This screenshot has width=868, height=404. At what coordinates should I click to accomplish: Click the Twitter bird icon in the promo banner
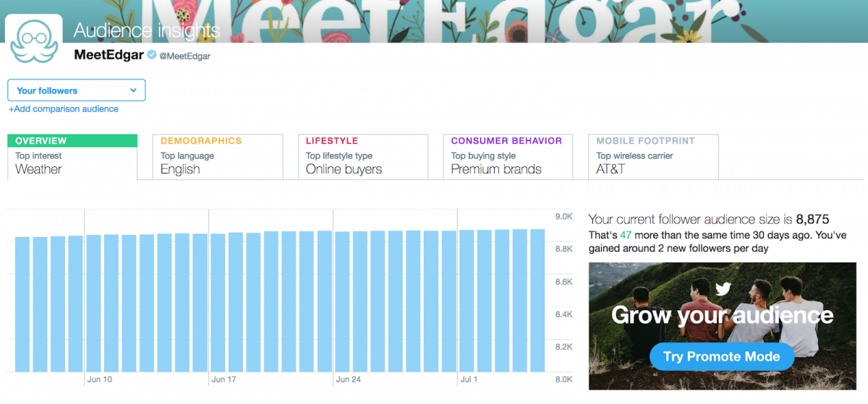[723, 289]
